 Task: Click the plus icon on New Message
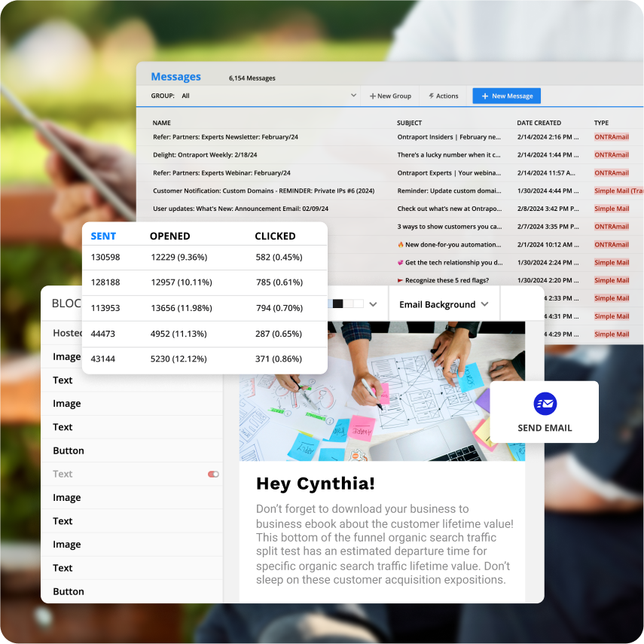pos(486,96)
